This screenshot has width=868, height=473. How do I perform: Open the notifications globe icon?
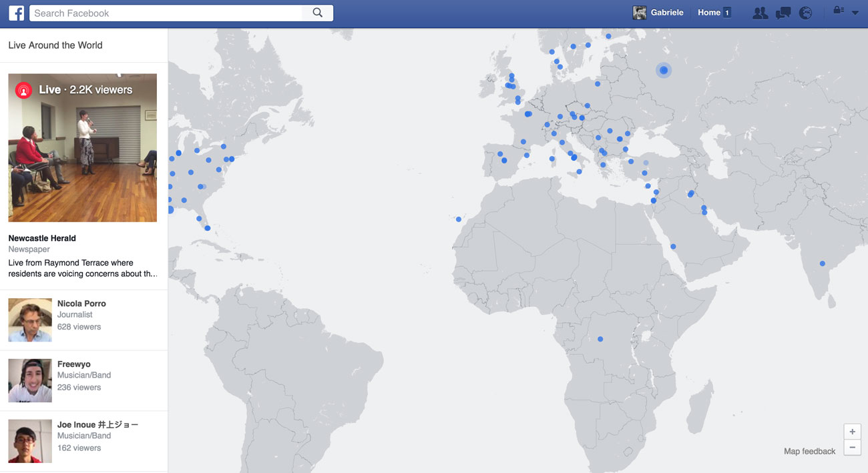pos(805,13)
